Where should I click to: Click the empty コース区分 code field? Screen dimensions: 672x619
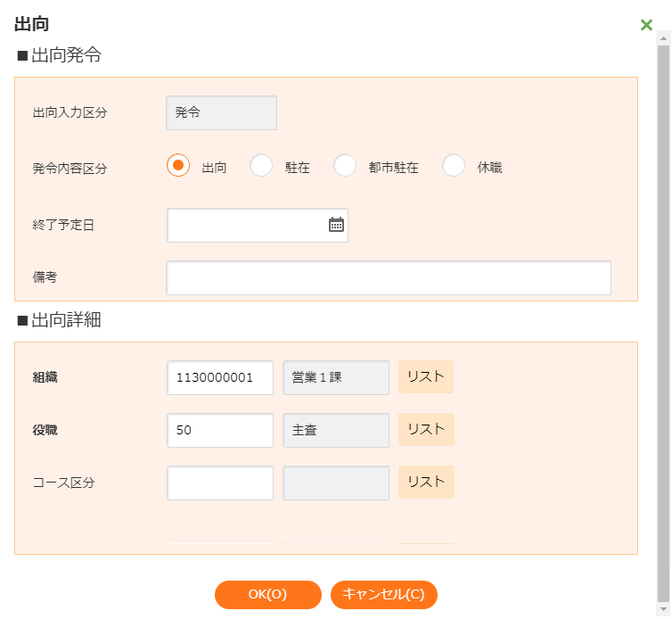(220, 483)
